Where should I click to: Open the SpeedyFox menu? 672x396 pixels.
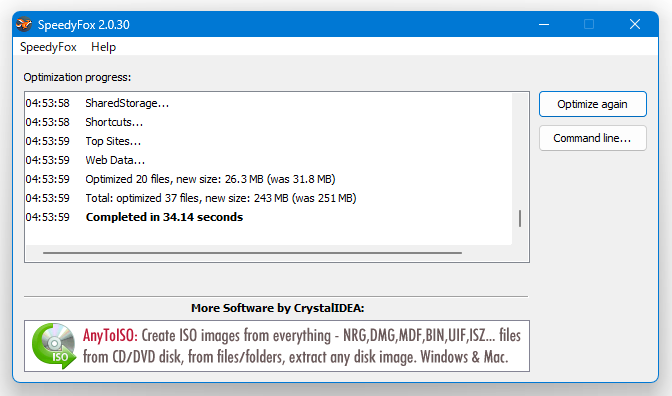(48, 47)
